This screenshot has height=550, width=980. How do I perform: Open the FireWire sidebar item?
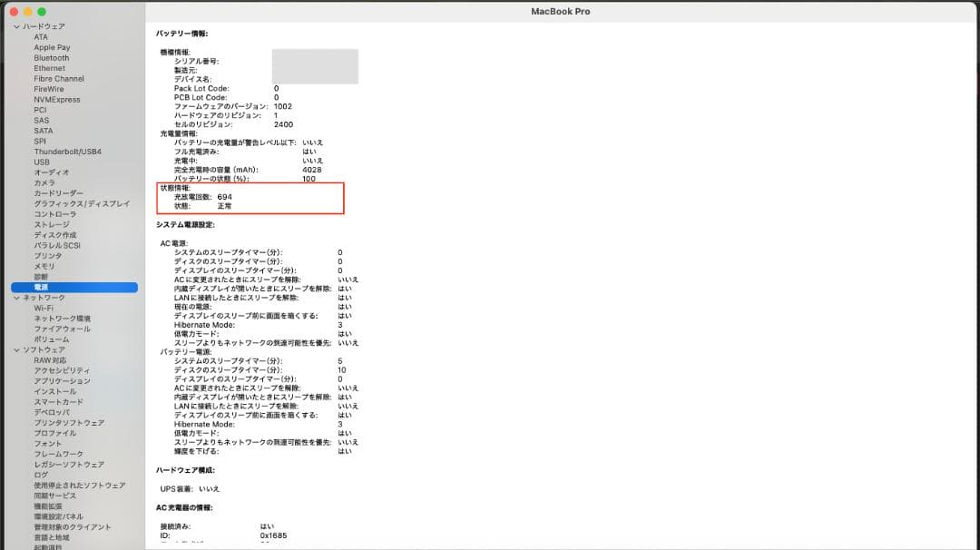[x=49, y=89]
